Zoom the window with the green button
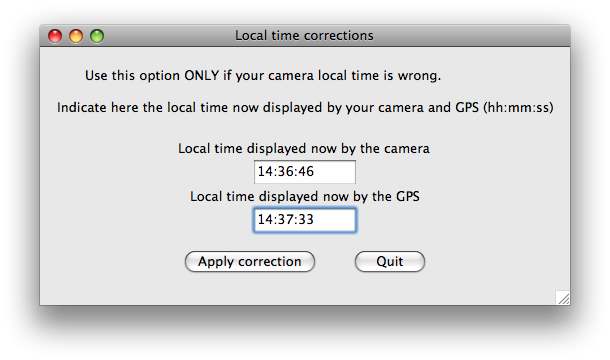Image resolution: width=610 pixels, height=360 pixels. point(97,36)
